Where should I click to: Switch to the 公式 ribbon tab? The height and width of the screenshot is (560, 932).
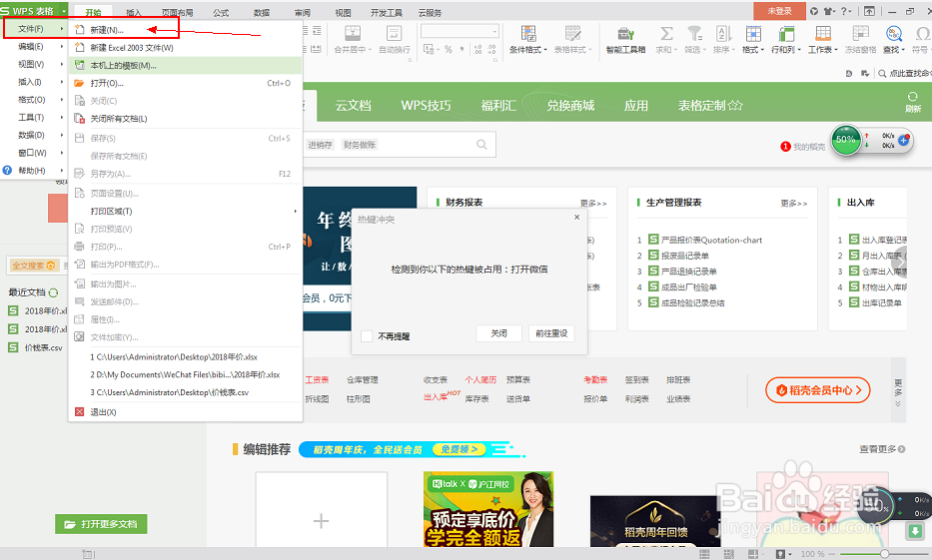click(221, 12)
